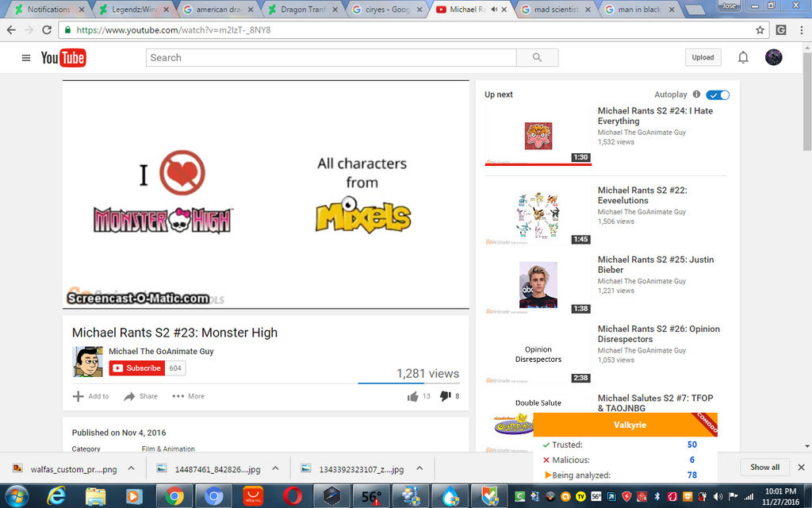
Task: Click the Bluetooth tray icon
Action: 657,497
